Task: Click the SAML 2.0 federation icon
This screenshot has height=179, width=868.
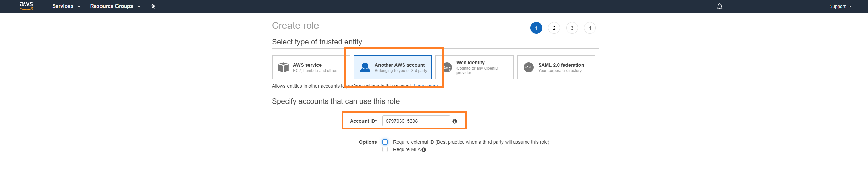Action: tap(528, 67)
